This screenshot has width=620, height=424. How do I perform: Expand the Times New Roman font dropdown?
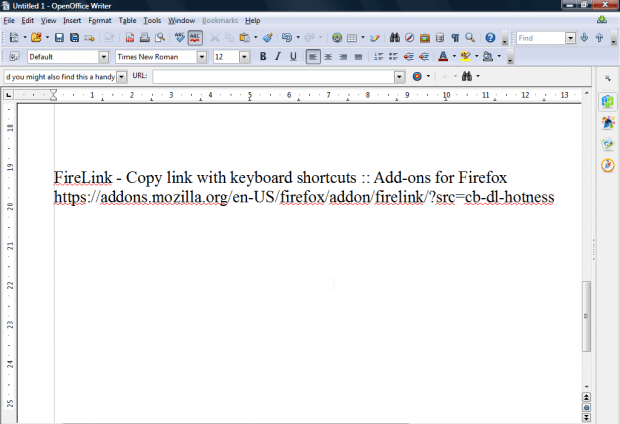pos(202,57)
